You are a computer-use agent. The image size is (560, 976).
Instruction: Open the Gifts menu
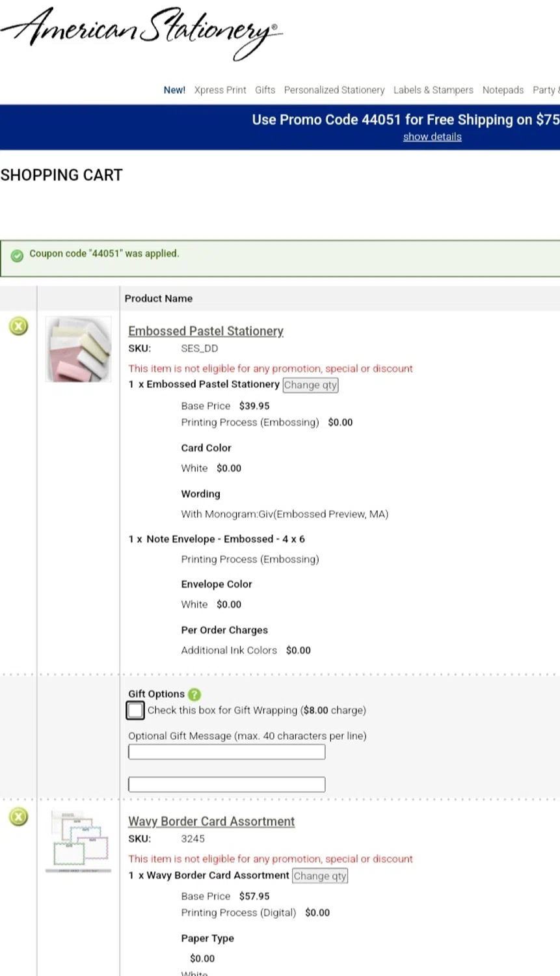tap(265, 90)
